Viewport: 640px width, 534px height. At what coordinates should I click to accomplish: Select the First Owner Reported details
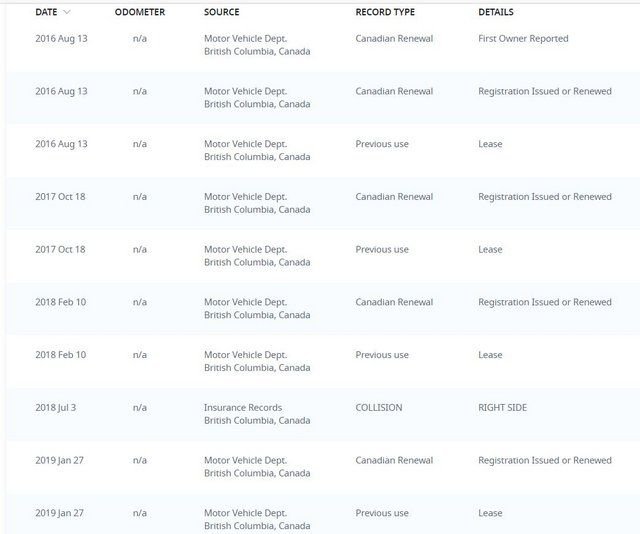coord(523,38)
